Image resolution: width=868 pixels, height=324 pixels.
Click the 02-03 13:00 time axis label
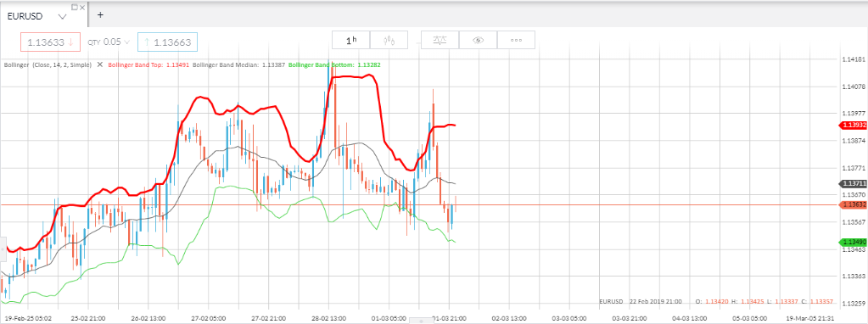(509, 318)
